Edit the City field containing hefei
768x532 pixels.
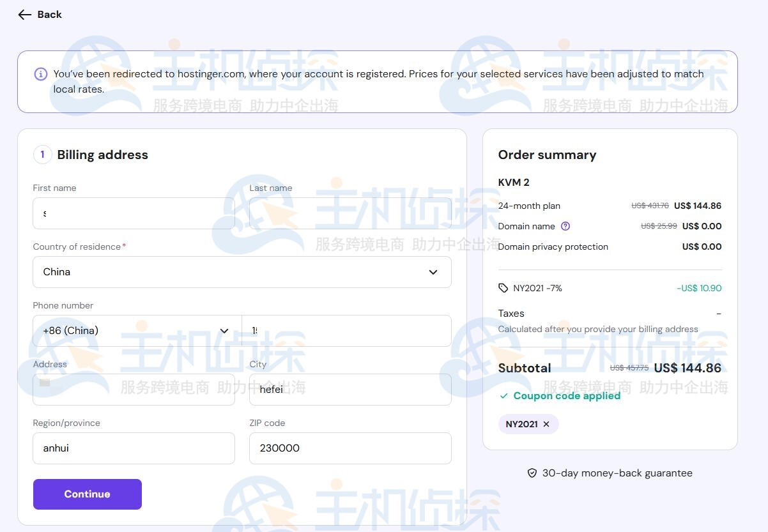350,390
